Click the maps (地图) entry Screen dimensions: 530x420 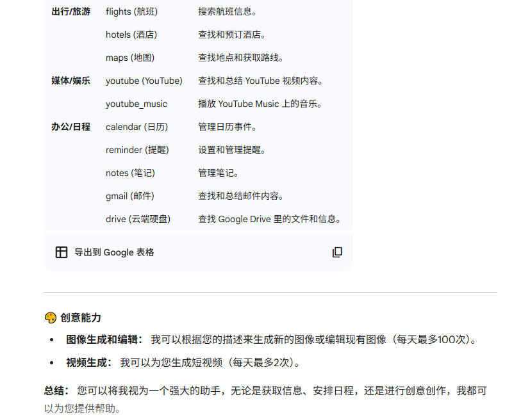point(130,58)
